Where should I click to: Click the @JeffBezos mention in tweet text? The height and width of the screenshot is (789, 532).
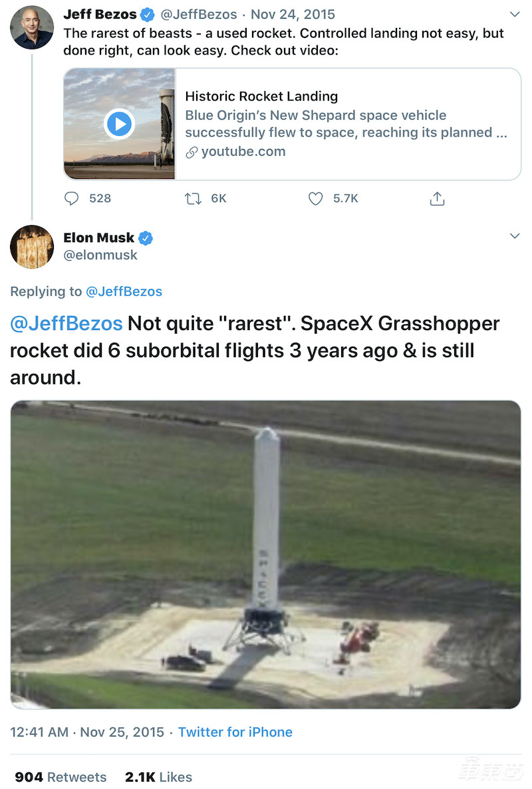(x=66, y=324)
